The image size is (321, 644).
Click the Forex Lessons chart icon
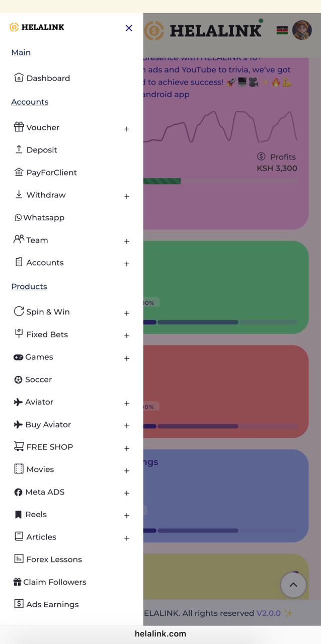(x=19, y=558)
